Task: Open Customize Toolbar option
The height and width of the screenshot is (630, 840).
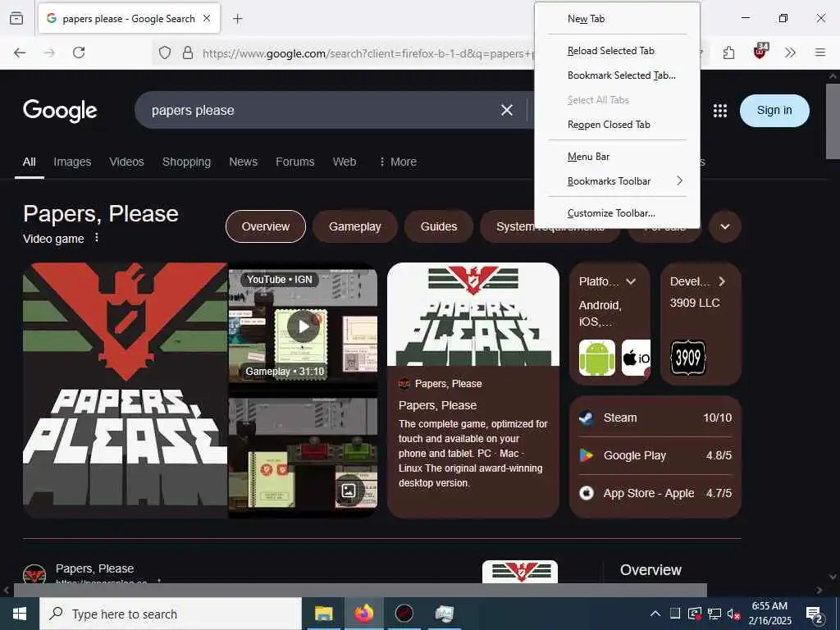Action: pos(617,213)
